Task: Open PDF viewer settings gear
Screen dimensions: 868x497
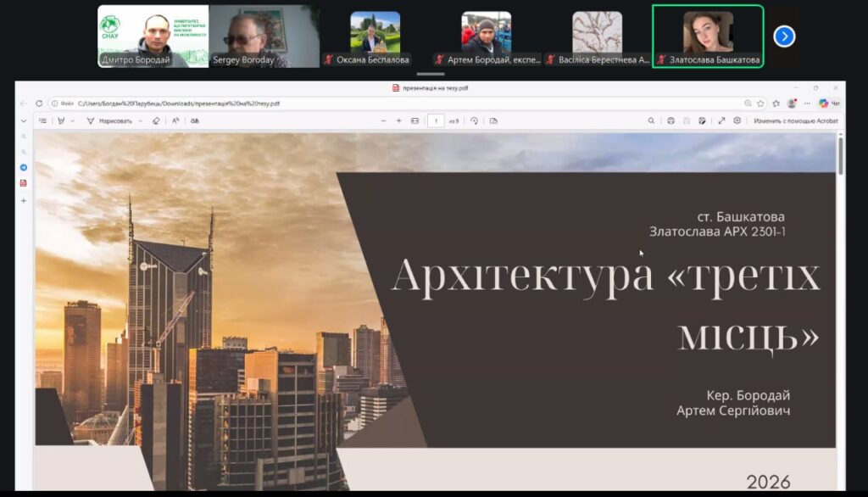Action: 737,120
